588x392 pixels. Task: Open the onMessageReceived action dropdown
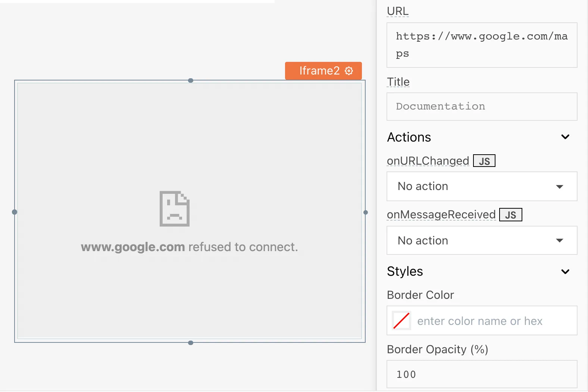click(482, 241)
